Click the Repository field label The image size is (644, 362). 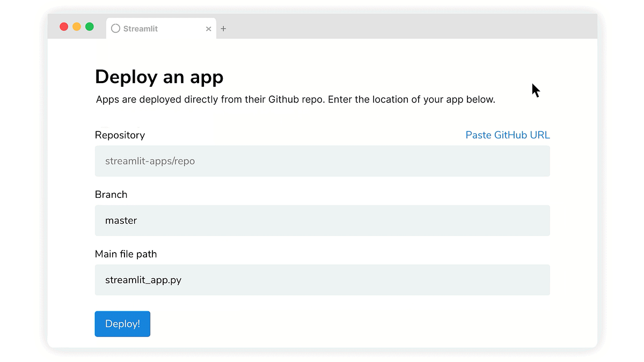120,135
